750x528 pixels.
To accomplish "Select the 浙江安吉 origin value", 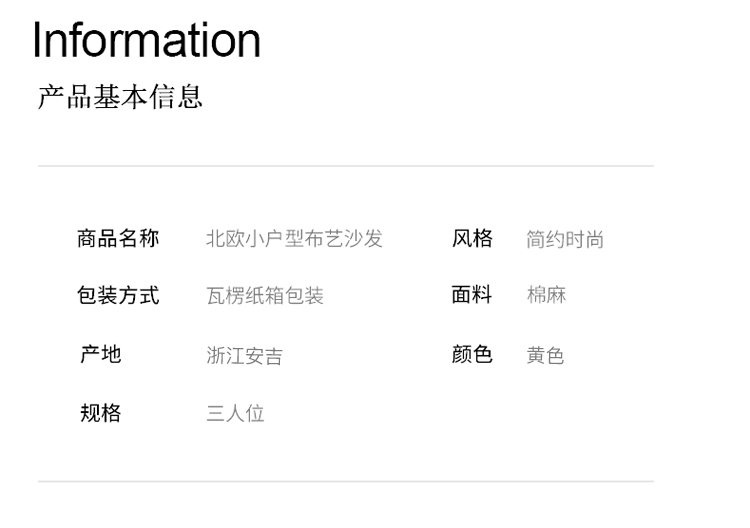I will [x=244, y=355].
